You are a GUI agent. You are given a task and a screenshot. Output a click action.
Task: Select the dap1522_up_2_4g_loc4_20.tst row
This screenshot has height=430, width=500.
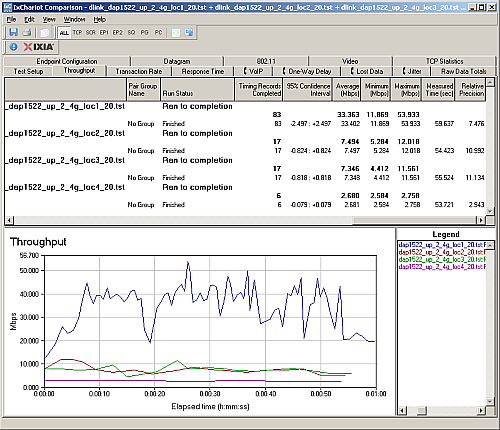(245, 187)
